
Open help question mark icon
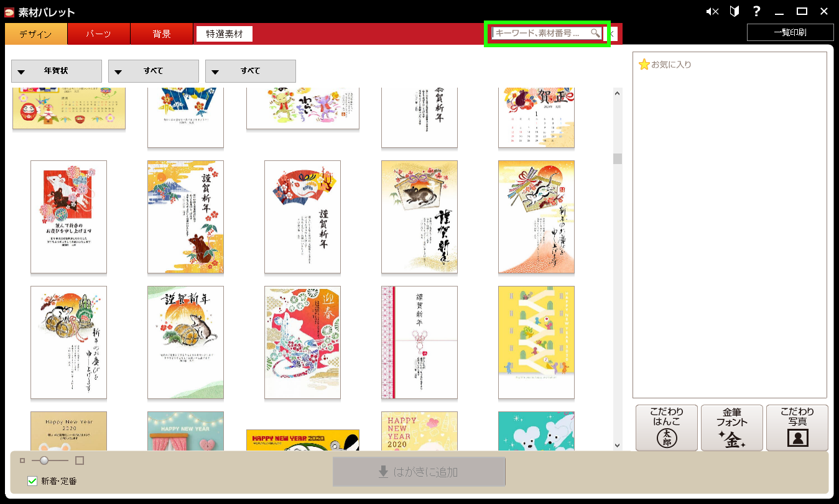(x=756, y=11)
